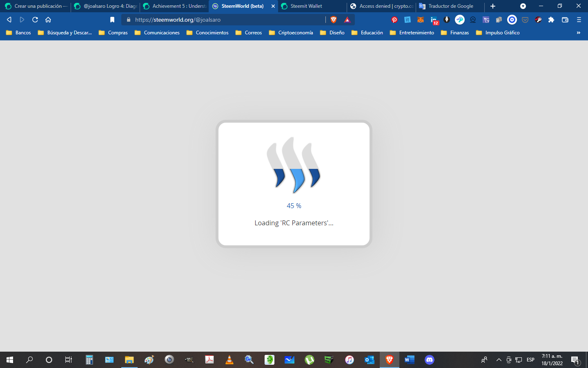Open the Brave Wallet icon
The height and width of the screenshot is (368, 588).
point(565,20)
